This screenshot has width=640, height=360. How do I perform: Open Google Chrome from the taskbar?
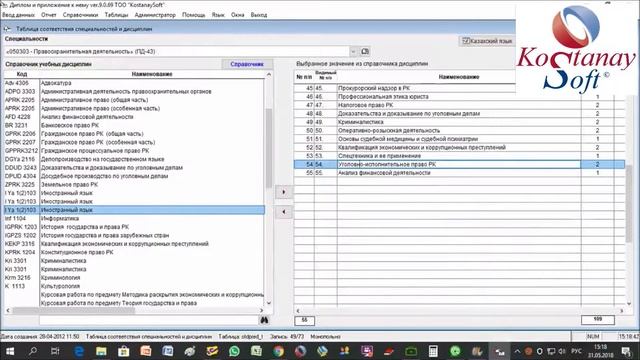279,351
